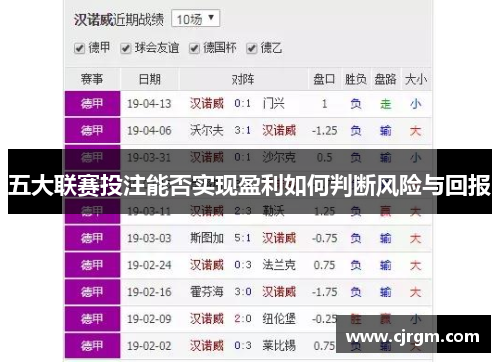Viewport: 500px width, 362px height.
Task: Click 汉诺威 in the 19-04-13 row
Action: 207,103
